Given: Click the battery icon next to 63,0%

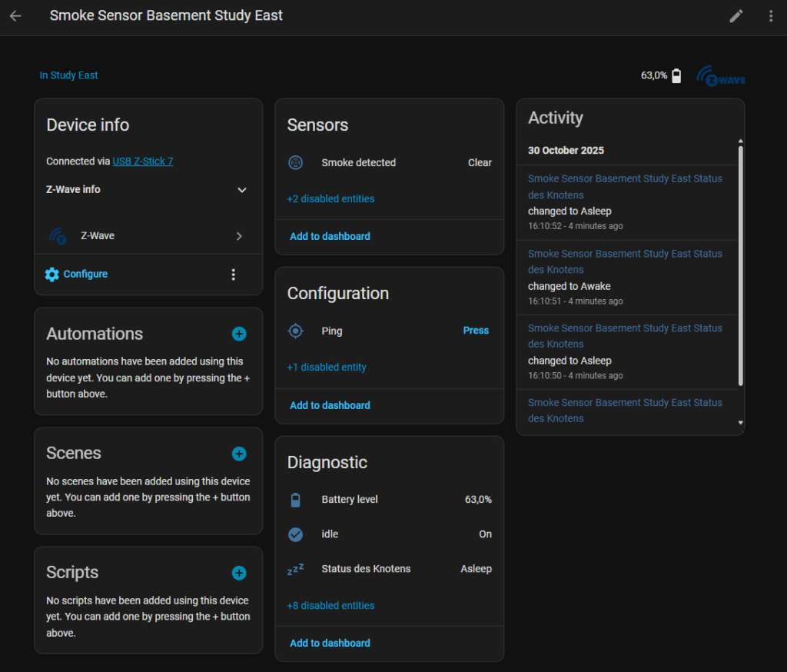Looking at the screenshot, I should pos(676,75).
